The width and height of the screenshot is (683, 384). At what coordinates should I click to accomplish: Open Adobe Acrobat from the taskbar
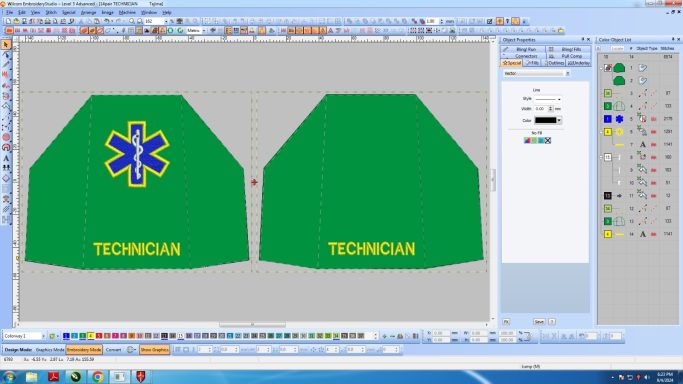54,377
